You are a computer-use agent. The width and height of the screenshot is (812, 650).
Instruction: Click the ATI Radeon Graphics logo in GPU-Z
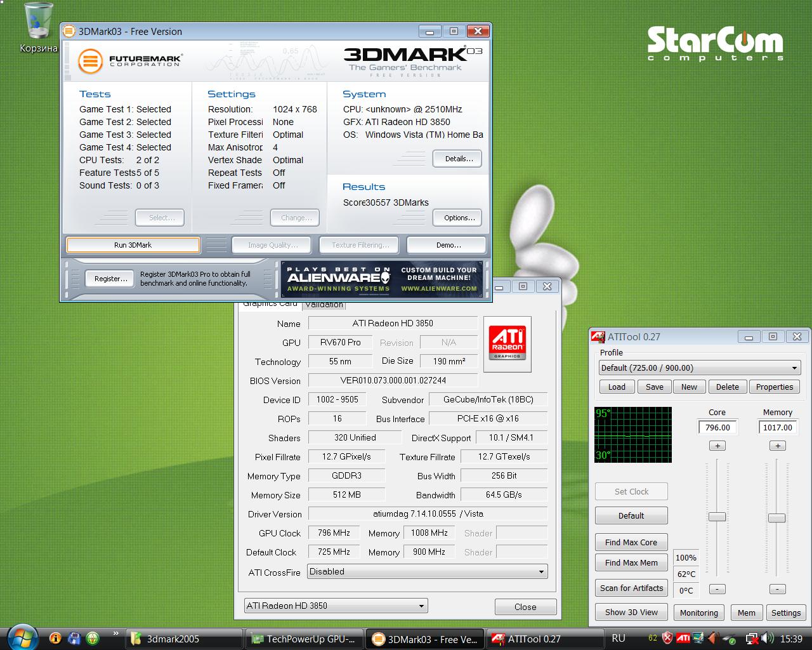507,343
